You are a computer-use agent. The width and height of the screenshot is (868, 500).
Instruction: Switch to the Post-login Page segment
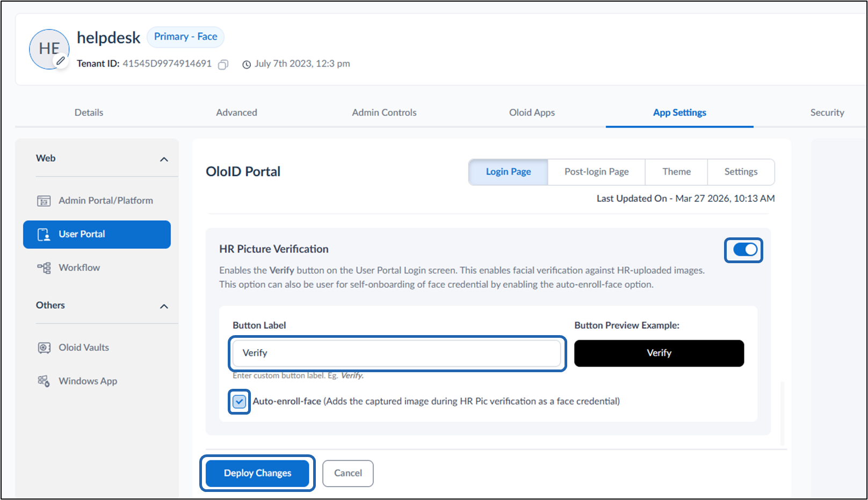pos(596,172)
